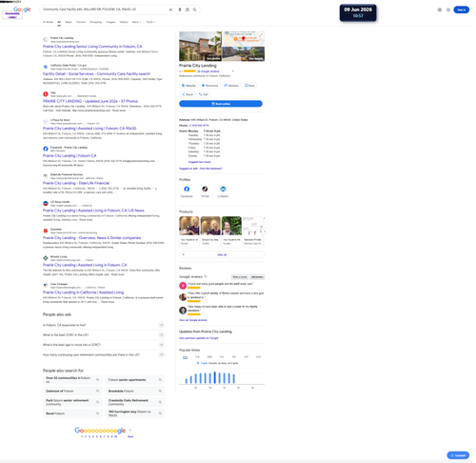
Task: Open the three-dot options beside the Google reviews count
Action: coord(232,71)
